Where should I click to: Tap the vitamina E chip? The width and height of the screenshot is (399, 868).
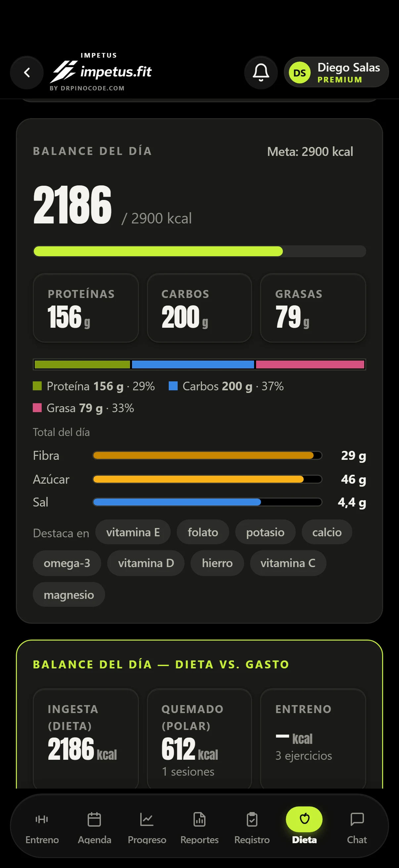pos(133,532)
